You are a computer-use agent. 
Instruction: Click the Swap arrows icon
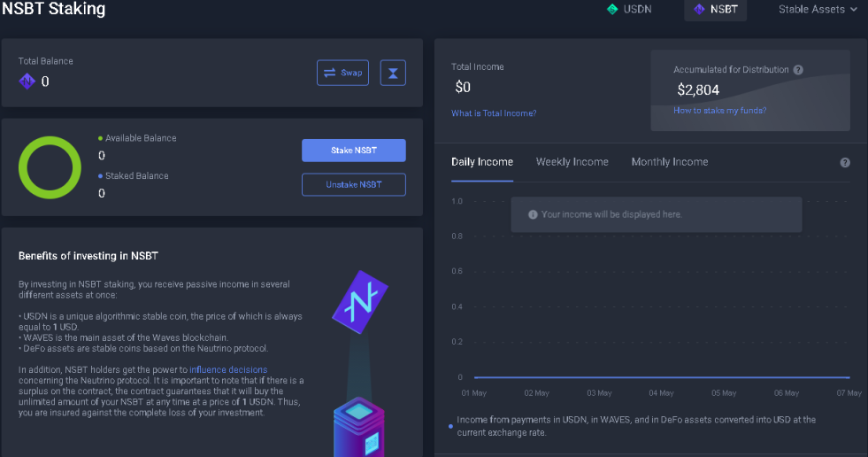[x=329, y=73]
